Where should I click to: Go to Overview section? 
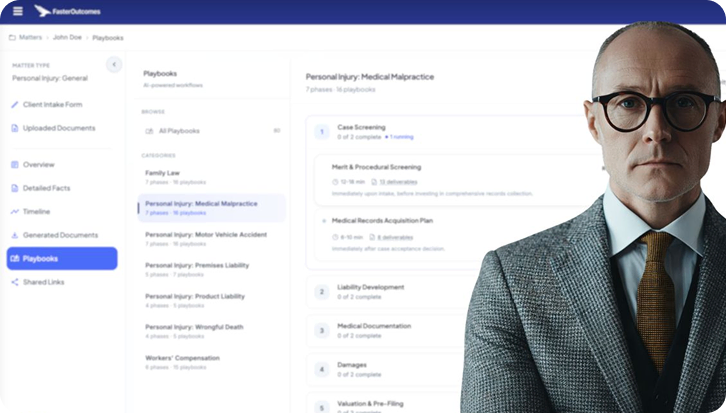[38, 164]
